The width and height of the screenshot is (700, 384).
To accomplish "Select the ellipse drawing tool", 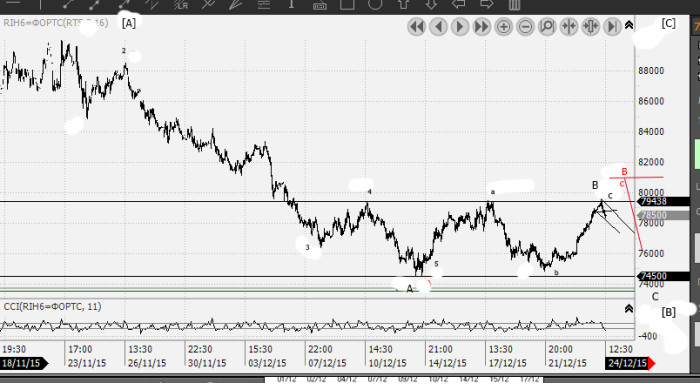I will 375,4.
